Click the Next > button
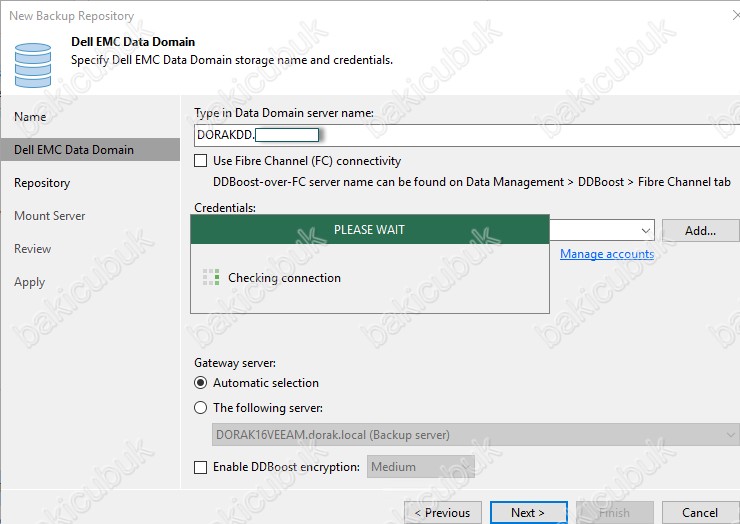 [529, 513]
